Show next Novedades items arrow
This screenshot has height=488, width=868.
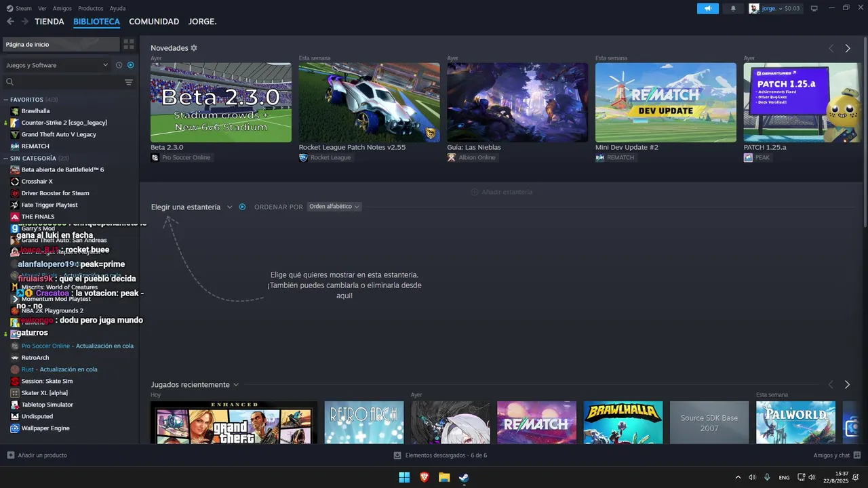pyautogui.click(x=847, y=48)
